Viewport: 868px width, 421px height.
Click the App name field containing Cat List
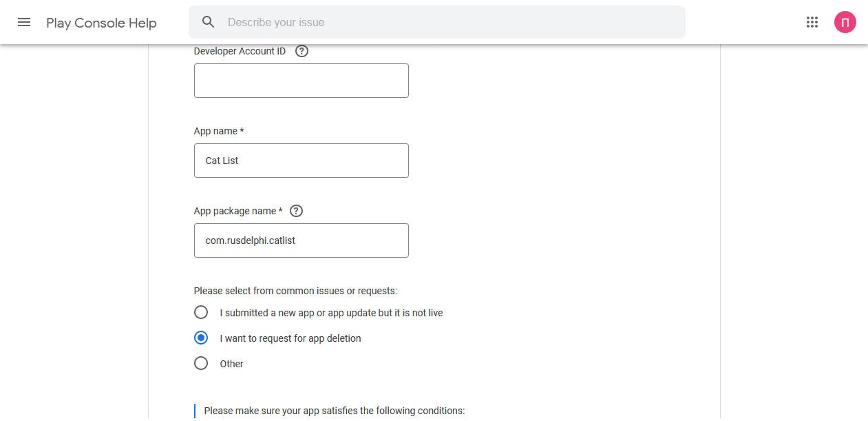(x=301, y=161)
